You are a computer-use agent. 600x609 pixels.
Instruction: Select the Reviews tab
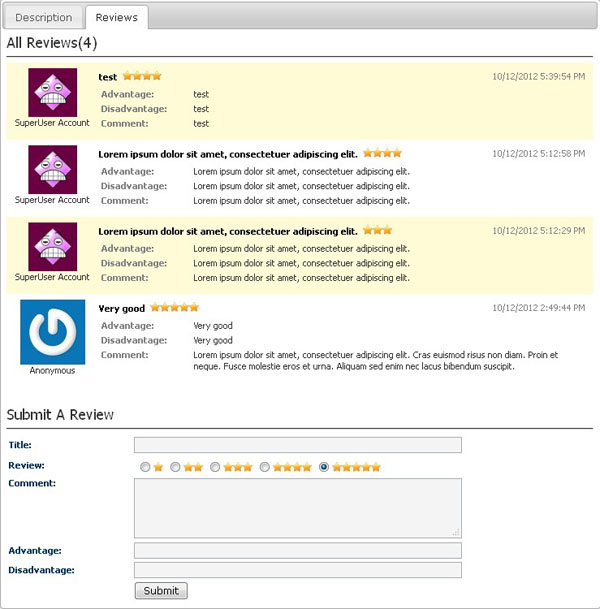click(117, 17)
